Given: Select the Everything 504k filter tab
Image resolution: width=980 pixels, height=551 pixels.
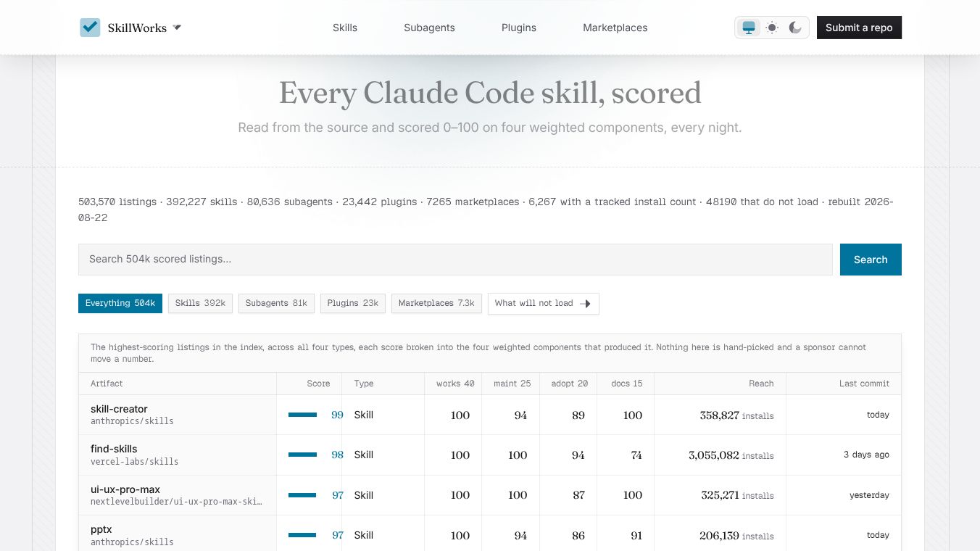Looking at the screenshot, I should (120, 303).
